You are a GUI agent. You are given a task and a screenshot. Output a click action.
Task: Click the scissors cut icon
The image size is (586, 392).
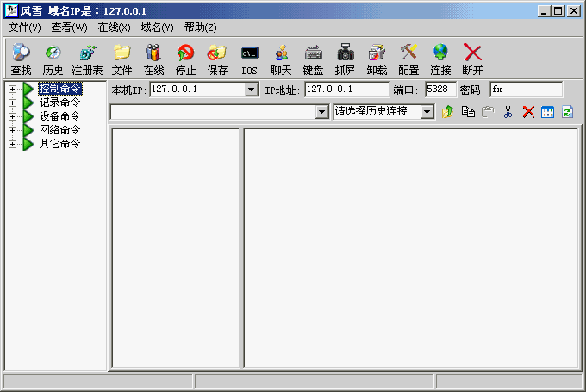point(508,112)
